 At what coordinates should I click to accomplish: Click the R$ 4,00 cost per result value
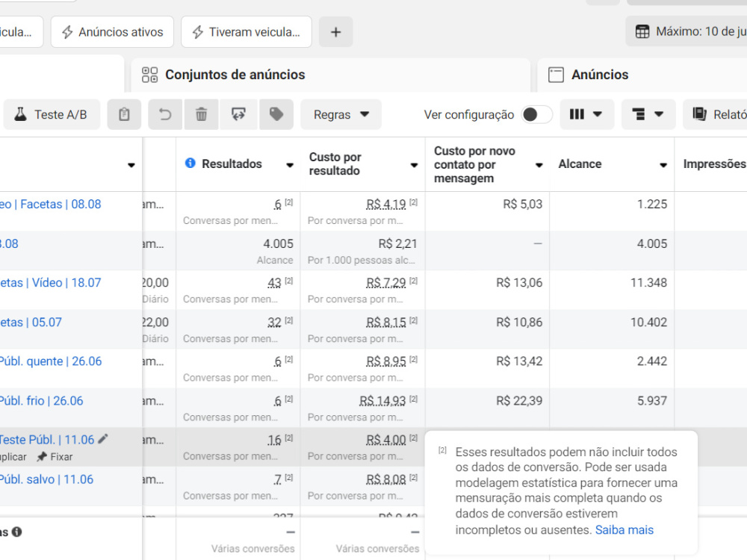pos(386,440)
